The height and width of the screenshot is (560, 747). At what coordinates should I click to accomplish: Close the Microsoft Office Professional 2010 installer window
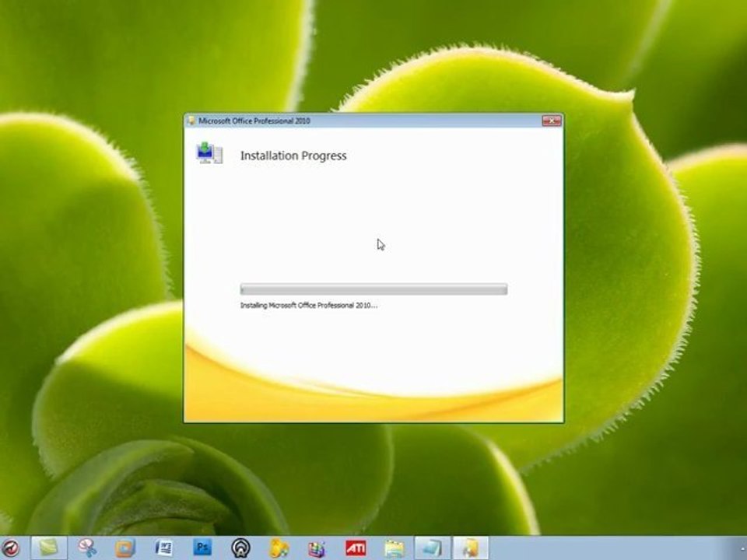552,121
